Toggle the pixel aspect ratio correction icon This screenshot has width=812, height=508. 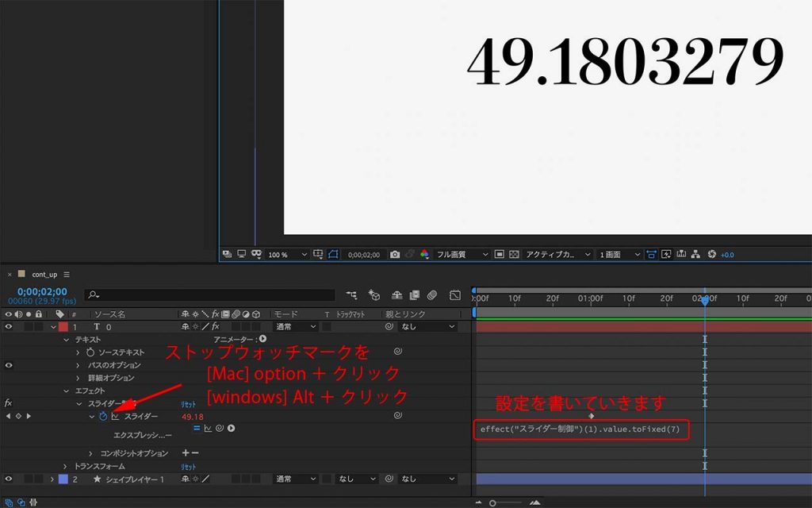click(x=651, y=255)
